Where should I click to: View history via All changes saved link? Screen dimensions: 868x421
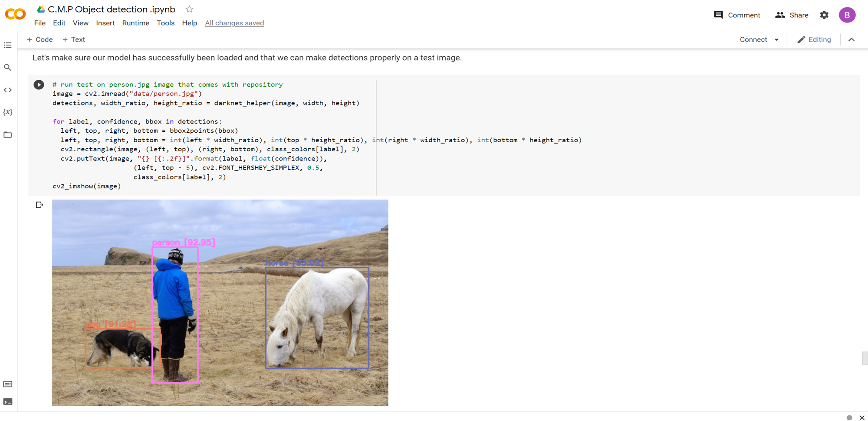click(x=234, y=23)
